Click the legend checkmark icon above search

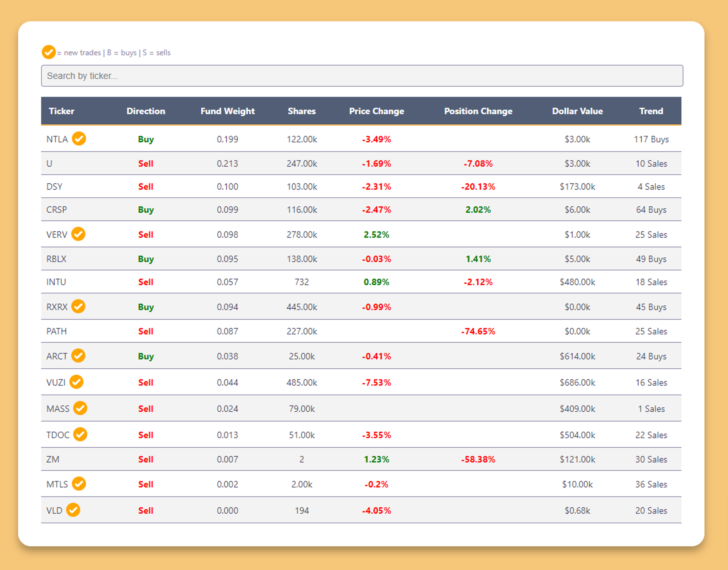49,52
